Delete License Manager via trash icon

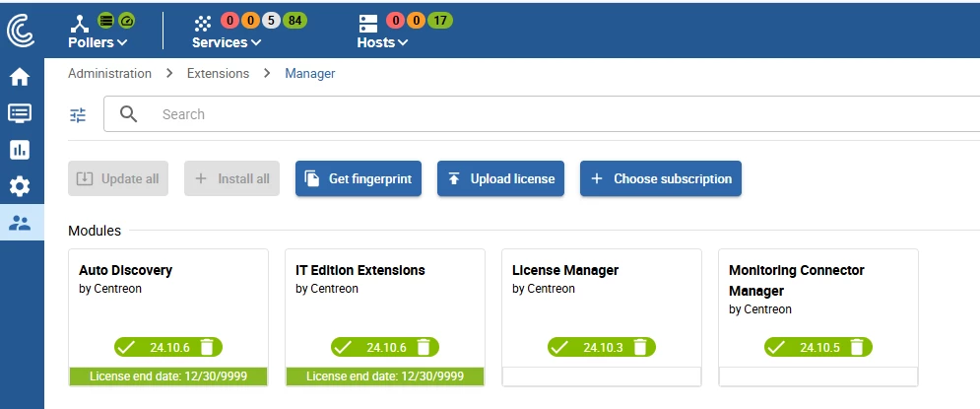click(640, 347)
